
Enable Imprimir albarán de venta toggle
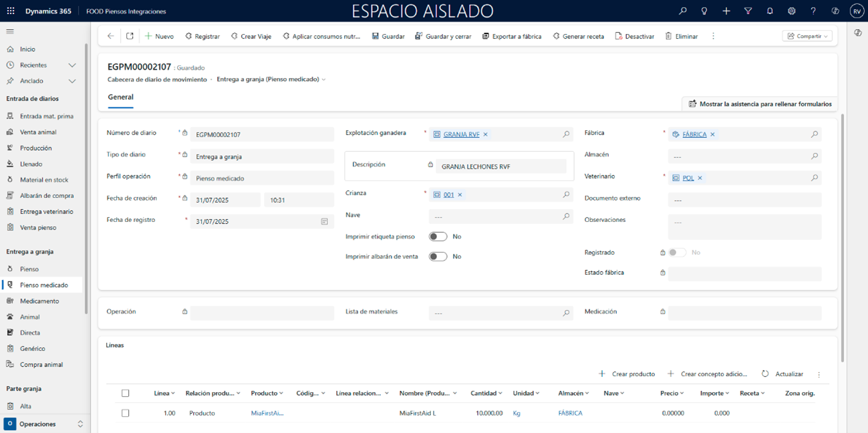(x=438, y=257)
